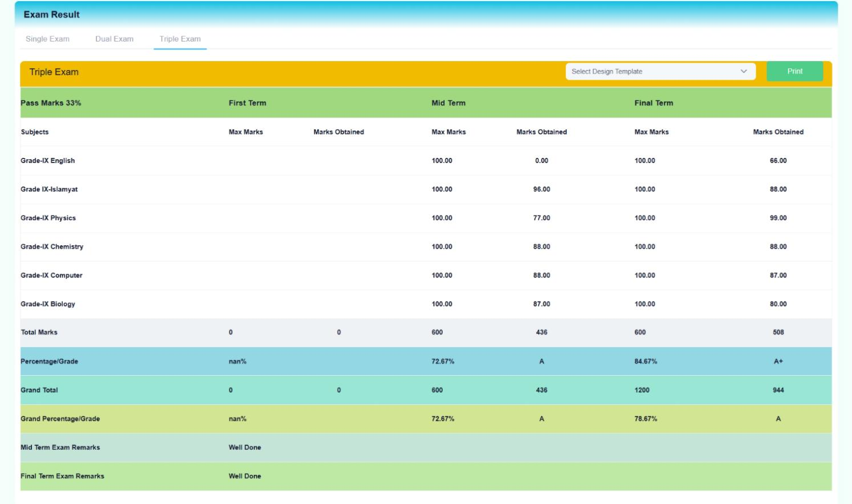The image size is (852, 504).
Task: Click the Percentage/Grade row label
Action: (x=49, y=361)
